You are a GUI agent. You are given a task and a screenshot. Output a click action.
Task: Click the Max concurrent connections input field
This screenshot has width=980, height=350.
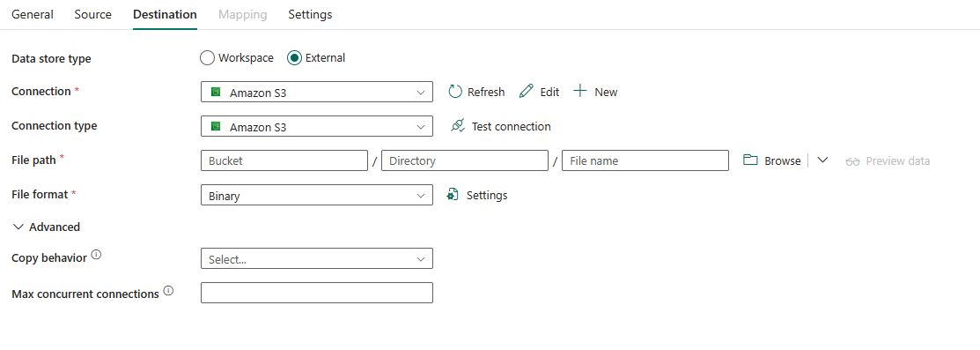317,293
